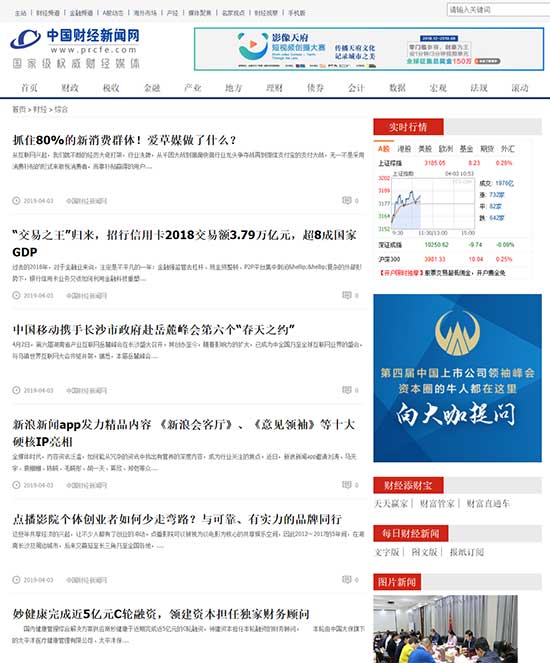Open comments icon for 中国移动携手长沙市政府 article

[347, 390]
